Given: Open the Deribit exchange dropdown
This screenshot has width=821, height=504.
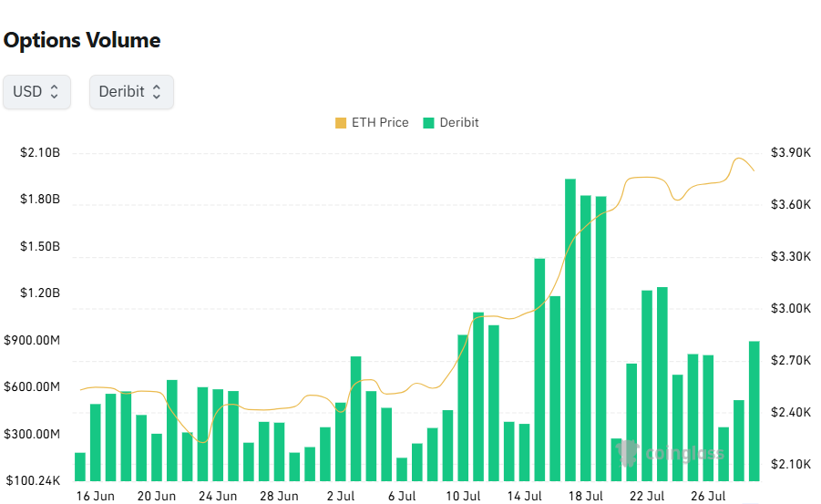Looking at the screenshot, I should [x=131, y=92].
